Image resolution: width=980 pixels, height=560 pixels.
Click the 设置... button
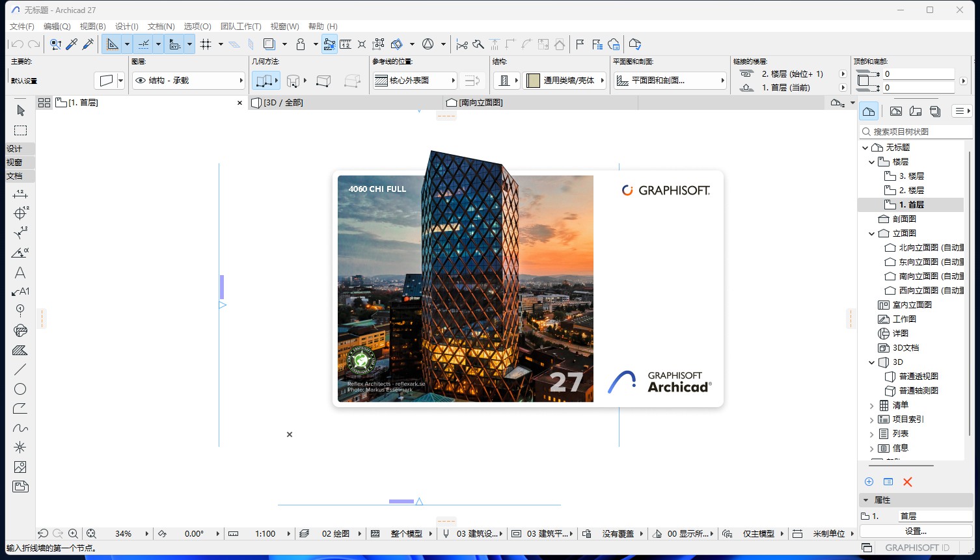[x=916, y=531]
